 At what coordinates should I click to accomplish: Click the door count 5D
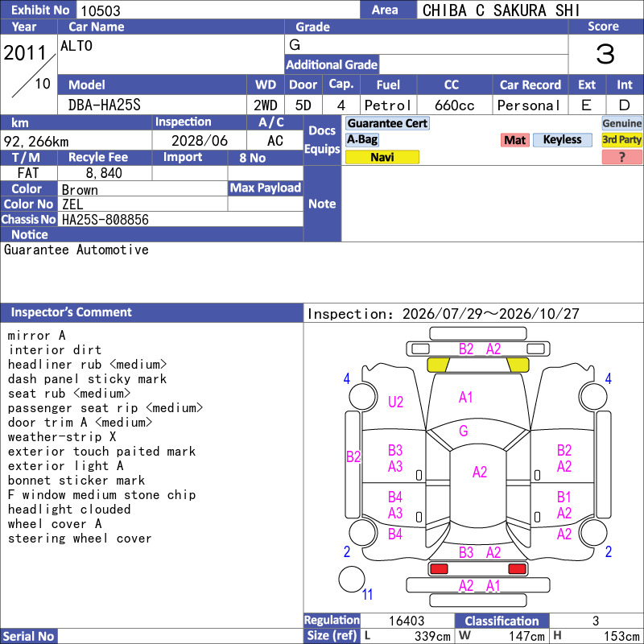click(303, 105)
